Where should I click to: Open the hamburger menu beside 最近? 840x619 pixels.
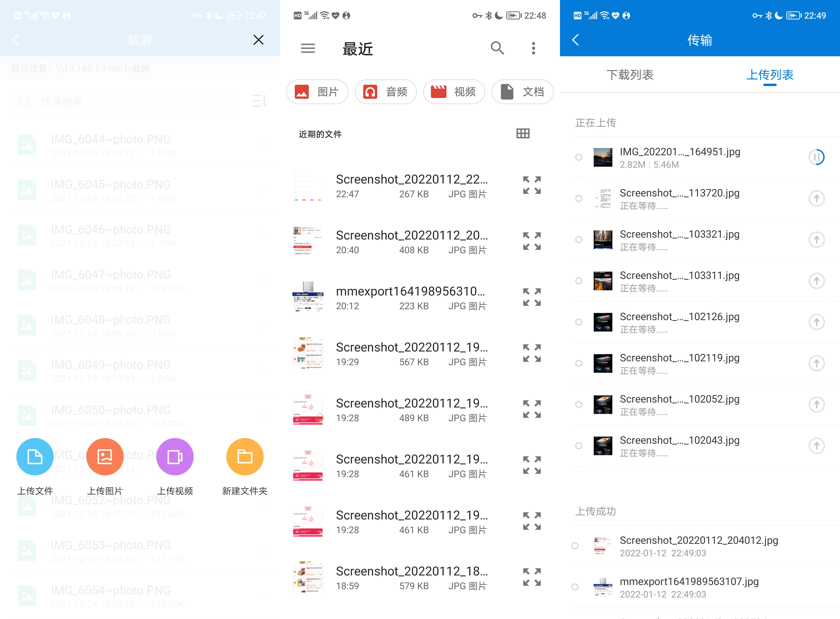coord(307,48)
